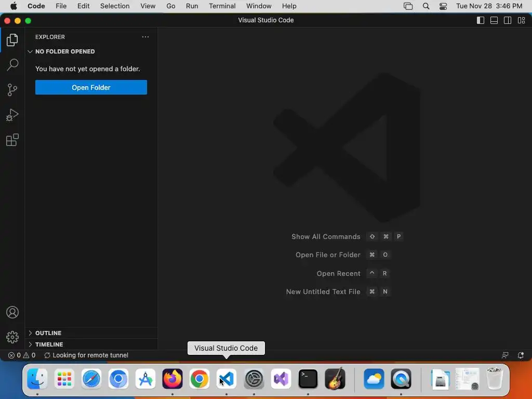
Task: Open the cloud weather app in Dock
Action: (374, 379)
